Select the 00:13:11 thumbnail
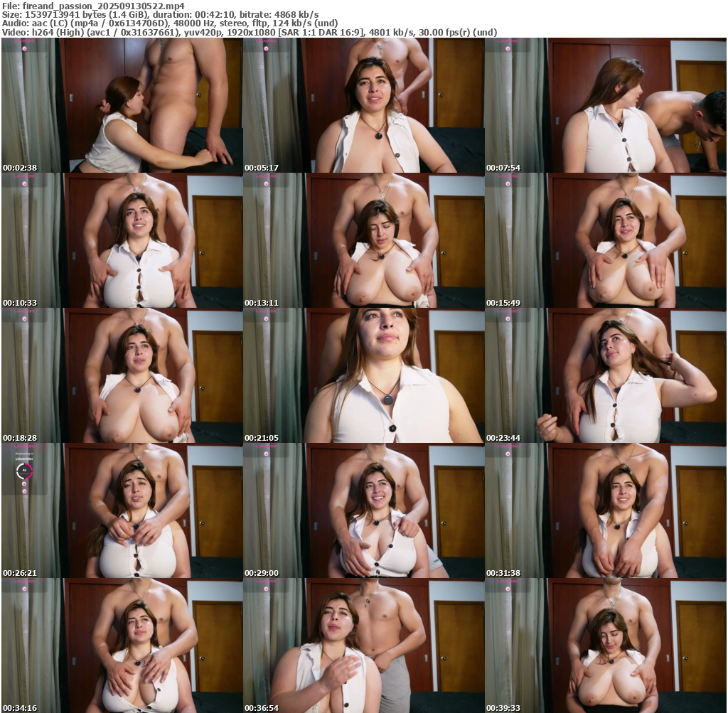 (x=363, y=240)
